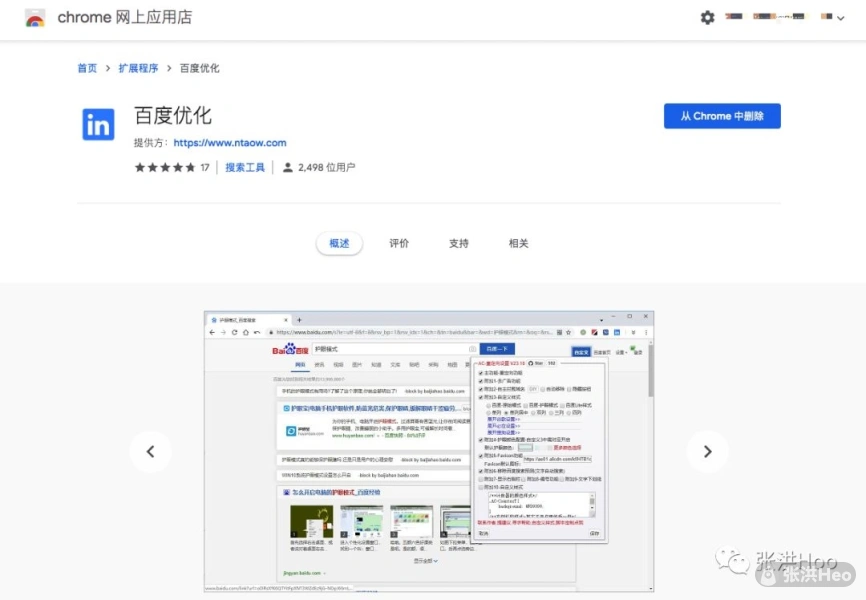Click the user count person icon
Viewport: 866px width, 600px height.
[x=287, y=167]
